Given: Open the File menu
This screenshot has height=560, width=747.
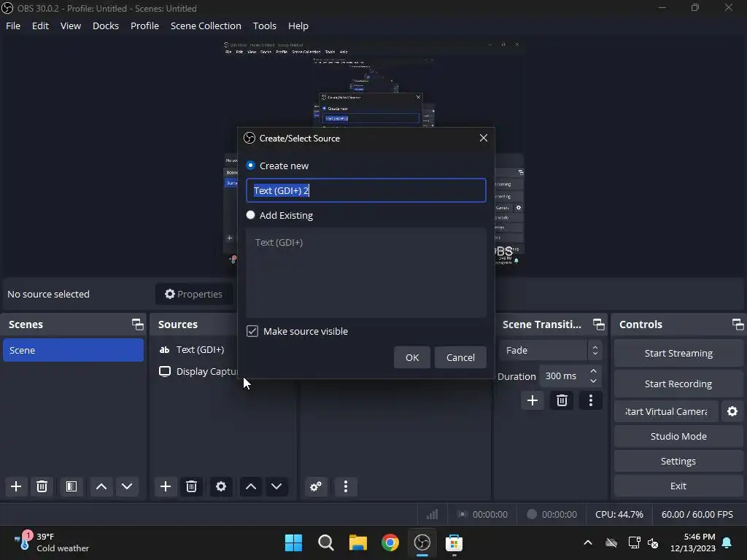Looking at the screenshot, I should click(13, 26).
